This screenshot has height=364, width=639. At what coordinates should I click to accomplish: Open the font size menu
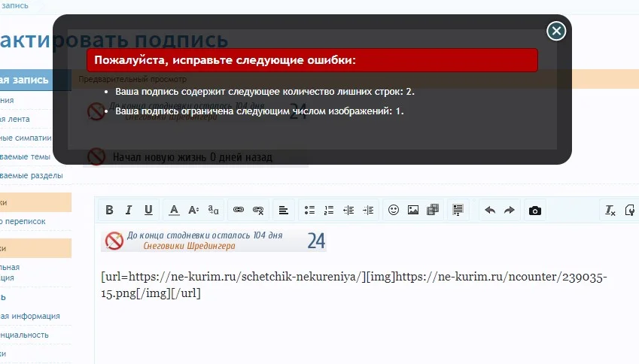(x=193, y=210)
